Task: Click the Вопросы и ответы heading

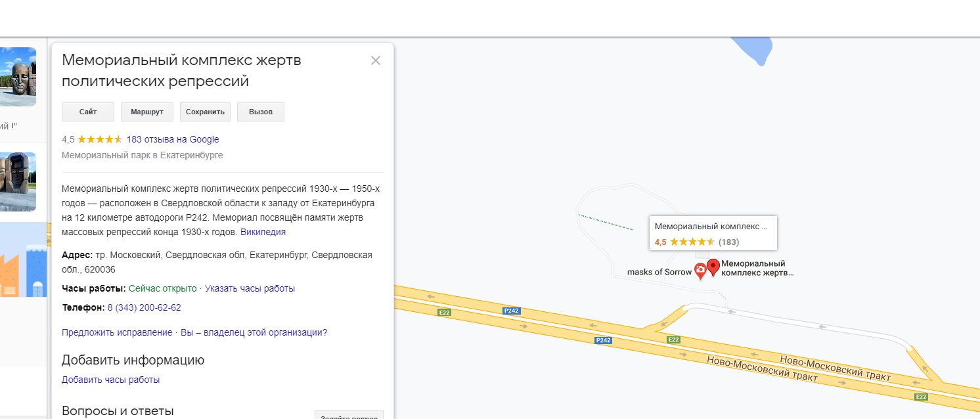Action: point(118,411)
